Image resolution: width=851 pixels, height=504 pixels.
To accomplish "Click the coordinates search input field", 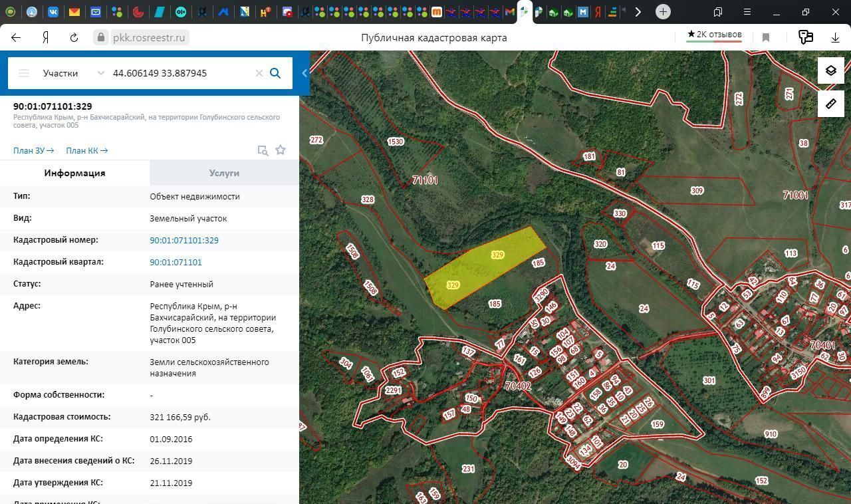I will point(180,73).
